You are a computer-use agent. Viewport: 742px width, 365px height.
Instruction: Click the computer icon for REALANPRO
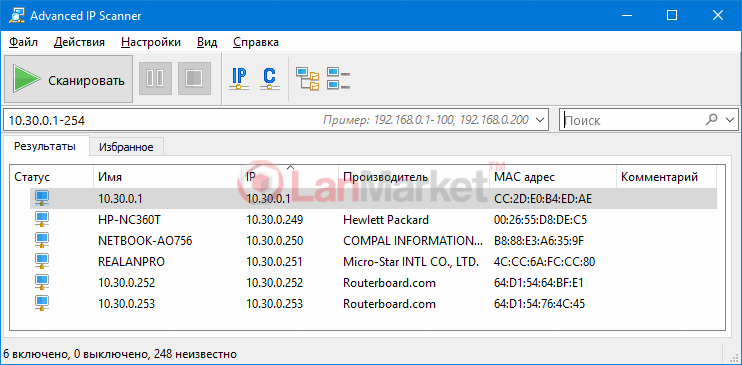(x=42, y=261)
